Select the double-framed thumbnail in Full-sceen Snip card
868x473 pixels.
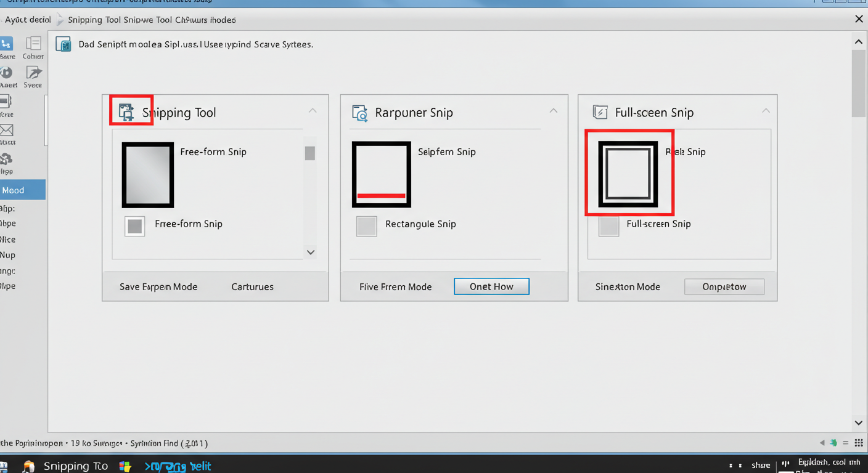coord(628,174)
